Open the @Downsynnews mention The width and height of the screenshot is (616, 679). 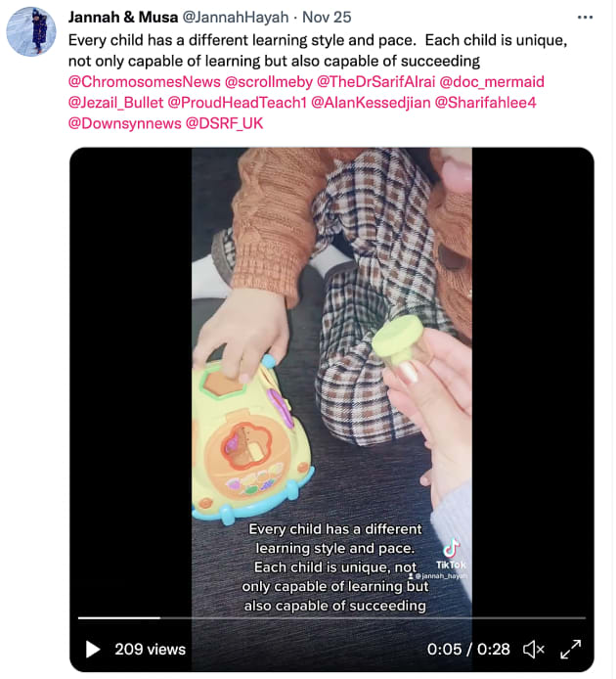point(125,123)
